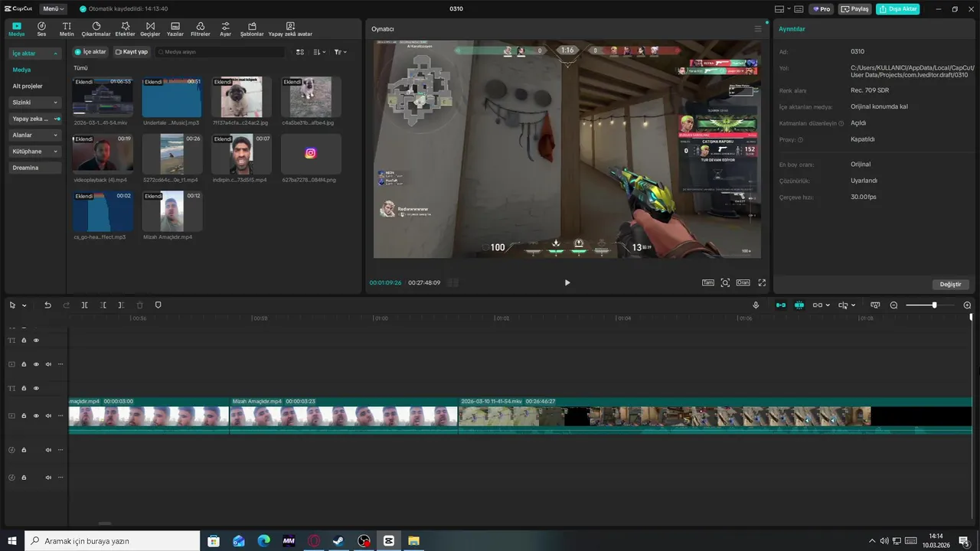The height and width of the screenshot is (551, 980).
Task: Select the Medya tab
Action: click(x=16, y=29)
